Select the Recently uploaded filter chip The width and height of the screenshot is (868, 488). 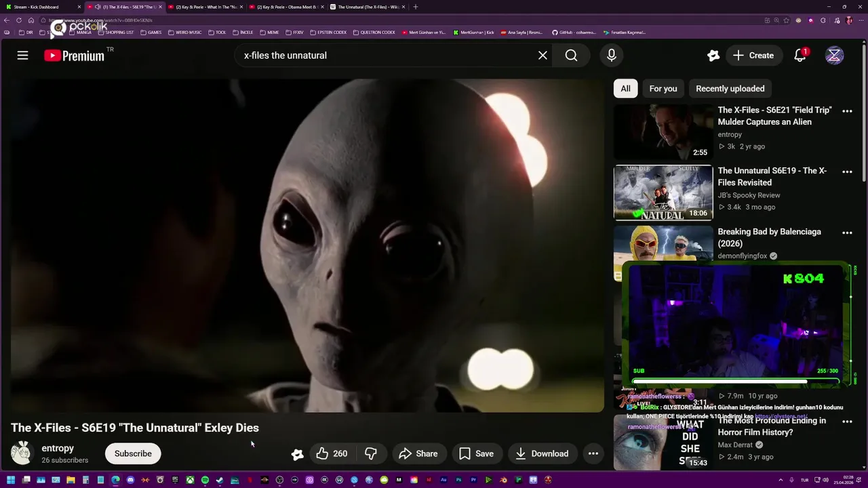click(x=730, y=89)
